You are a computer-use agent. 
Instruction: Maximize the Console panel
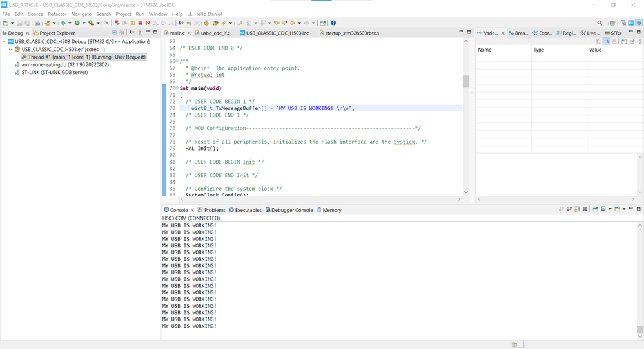tap(639, 209)
